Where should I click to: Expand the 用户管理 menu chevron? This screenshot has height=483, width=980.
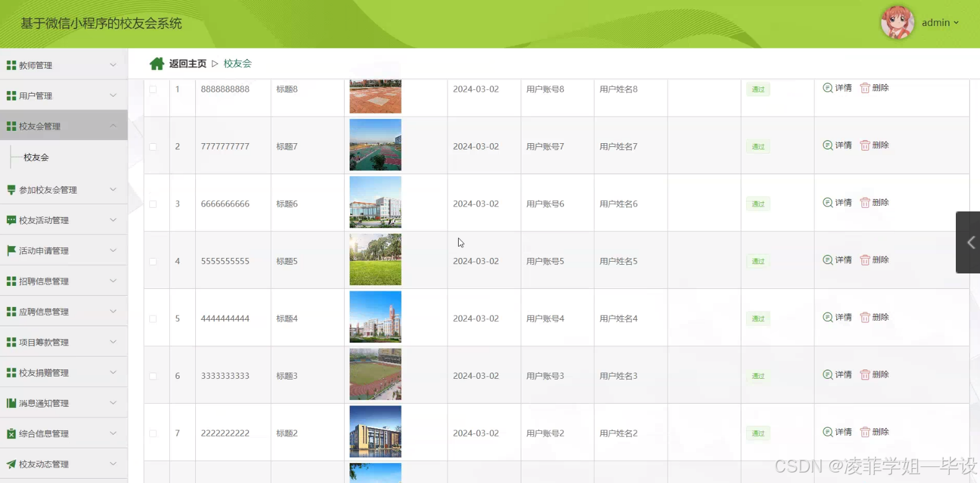tap(113, 95)
